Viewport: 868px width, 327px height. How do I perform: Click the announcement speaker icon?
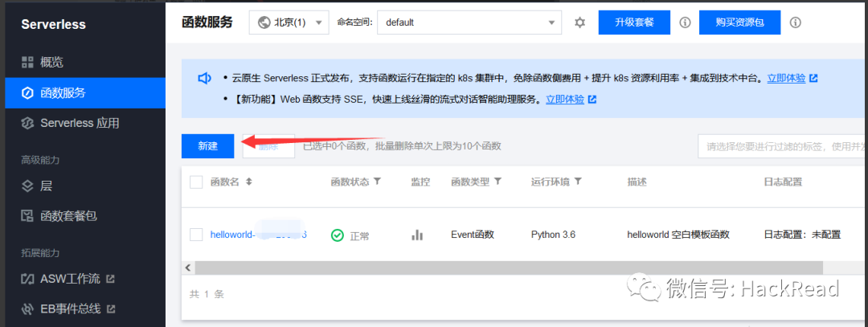coord(204,79)
